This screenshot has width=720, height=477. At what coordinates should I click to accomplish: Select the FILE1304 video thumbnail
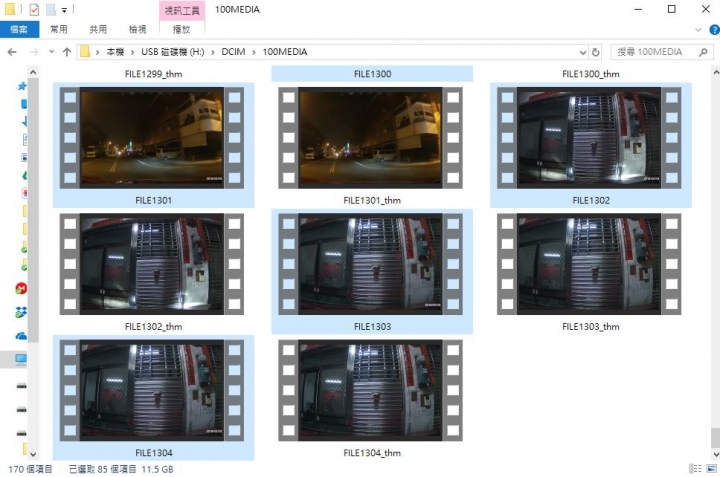click(152, 390)
